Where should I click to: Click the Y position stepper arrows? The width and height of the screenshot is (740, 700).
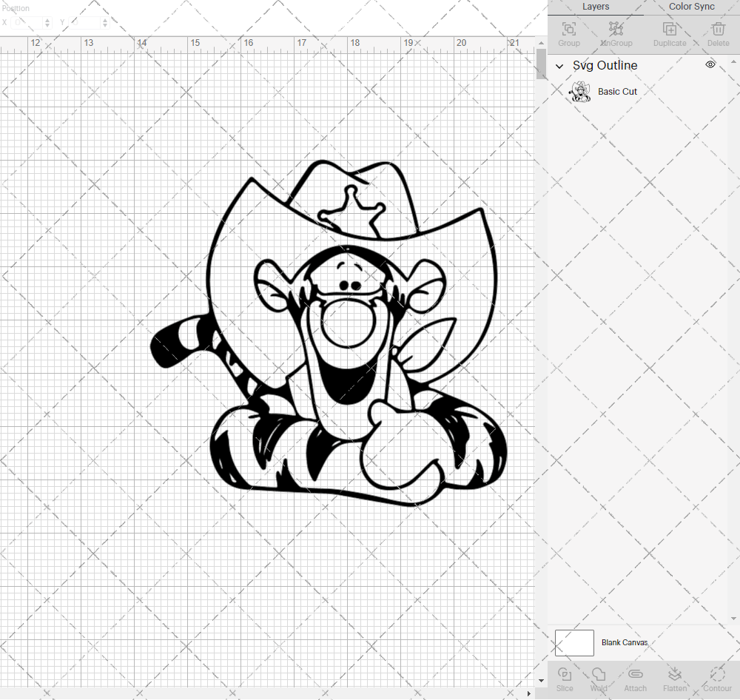(104, 22)
